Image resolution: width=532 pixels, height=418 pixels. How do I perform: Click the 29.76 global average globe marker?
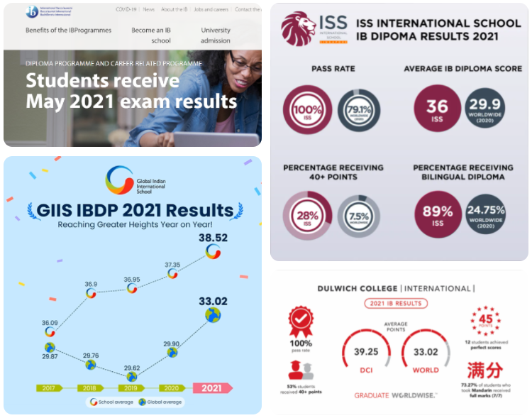91,365
